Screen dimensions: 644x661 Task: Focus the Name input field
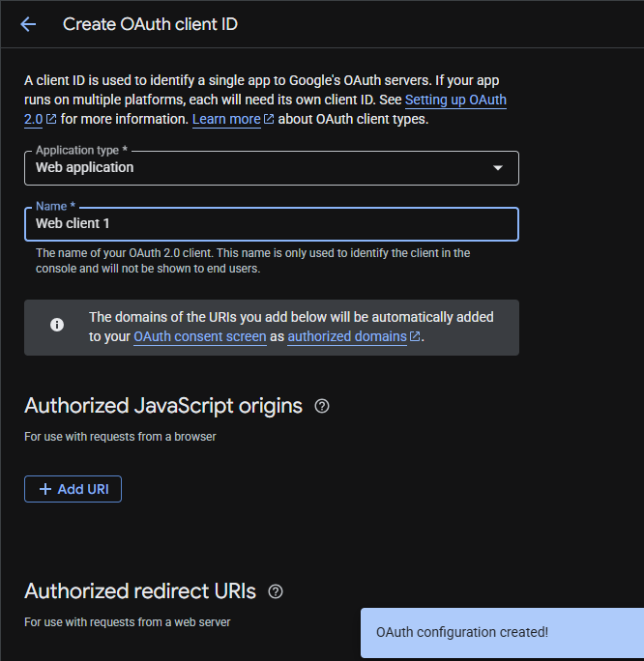click(x=272, y=224)
